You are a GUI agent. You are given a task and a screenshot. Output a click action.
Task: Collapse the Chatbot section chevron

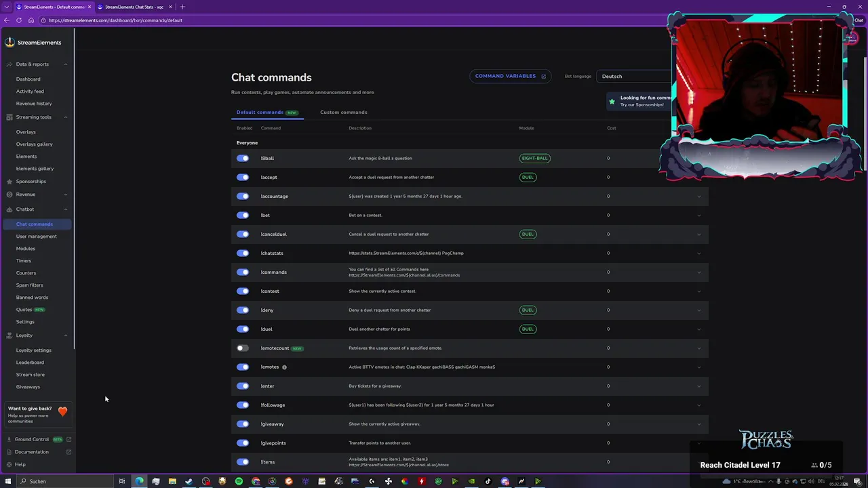[66, 209]
